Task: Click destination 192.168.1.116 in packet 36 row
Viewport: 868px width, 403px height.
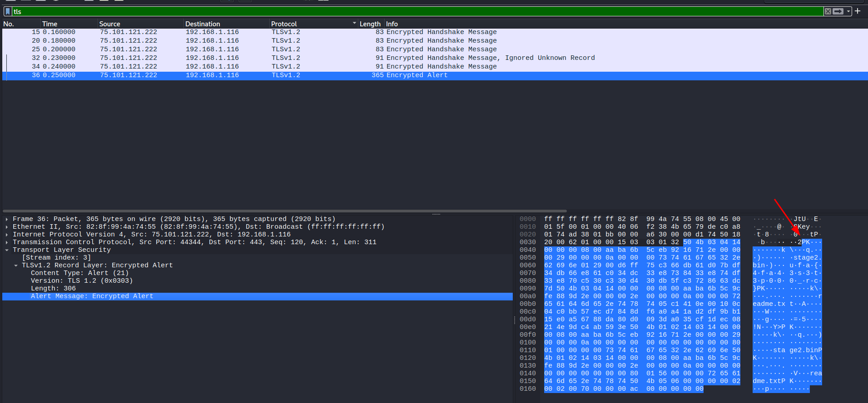Action: (212, 75)
